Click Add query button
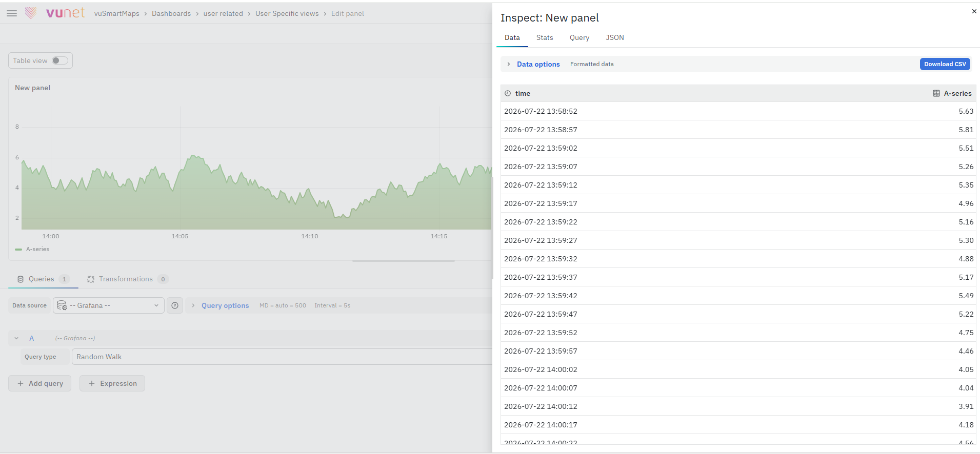 (x=39, y=383)
